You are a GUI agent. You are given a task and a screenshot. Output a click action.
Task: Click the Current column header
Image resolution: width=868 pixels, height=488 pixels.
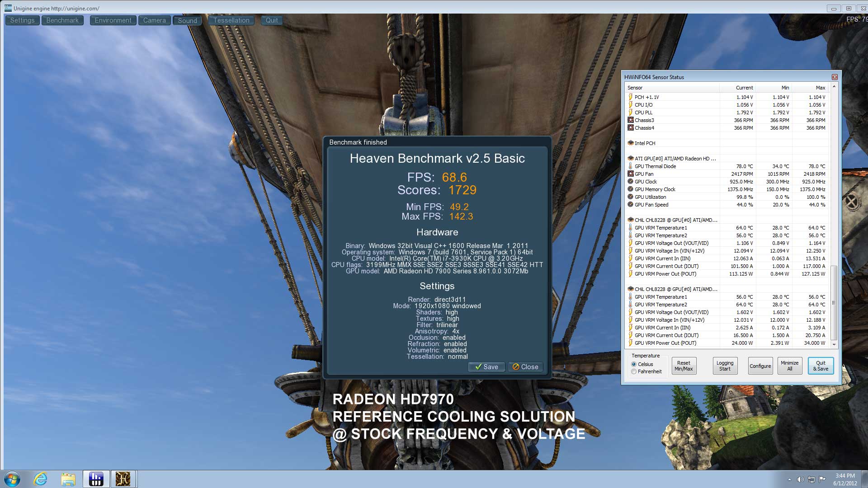[737, 88]
